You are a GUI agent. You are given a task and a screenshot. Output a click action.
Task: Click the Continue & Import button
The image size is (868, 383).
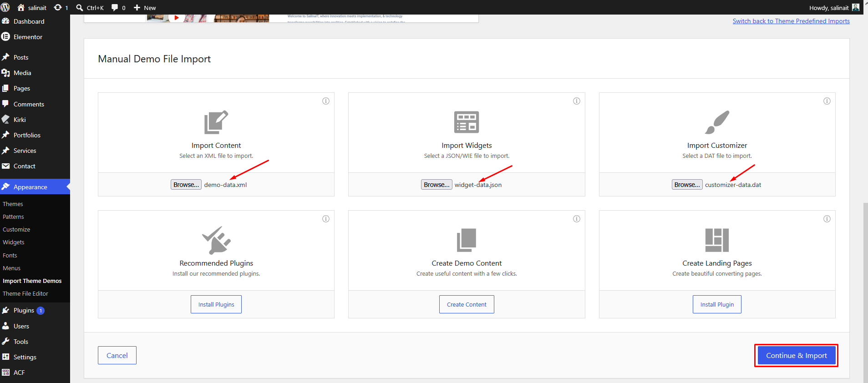pos(796,356)
